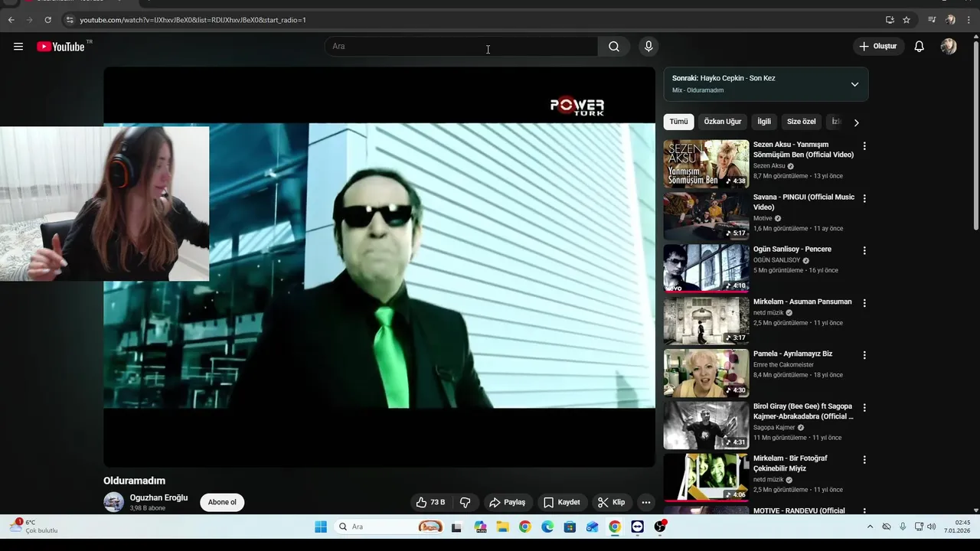Click the main video player
Viewport: 980px width, 551px height.
tap(379, 266)
